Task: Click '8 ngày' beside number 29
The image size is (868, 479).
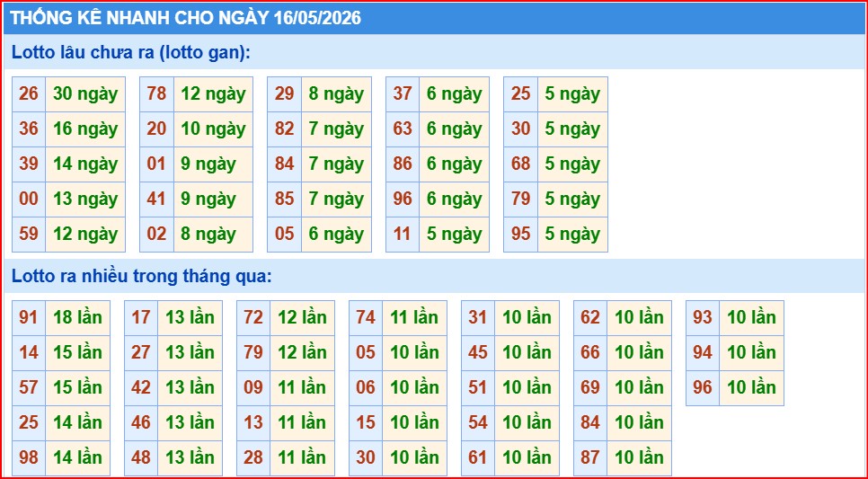Action: [x=336, y=94]
